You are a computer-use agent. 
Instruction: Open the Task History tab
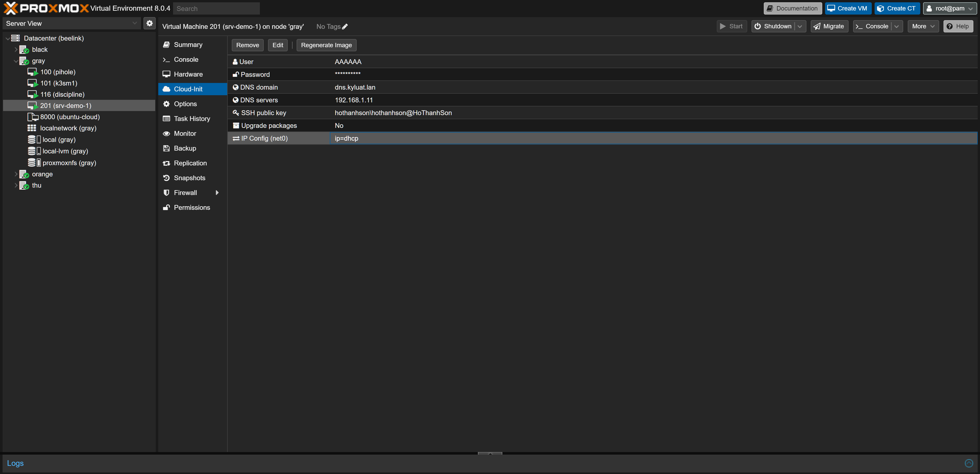tap(192, 119)
